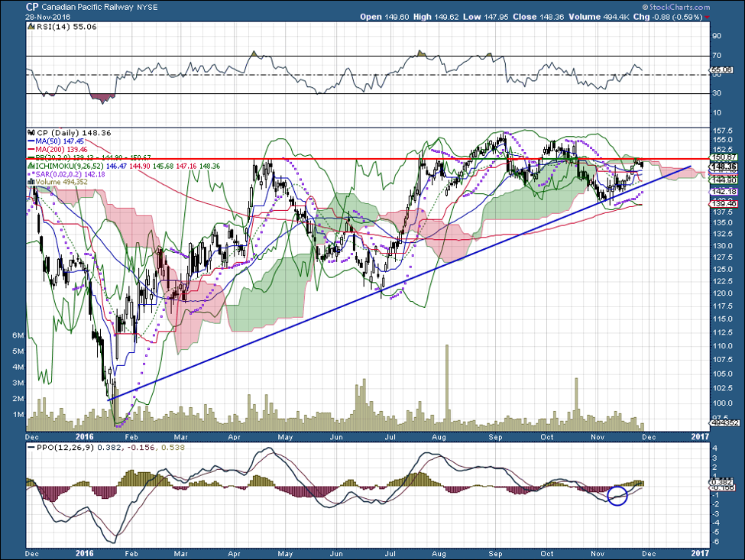The image size is (745, 560).
Task: Click the 139.46 red price axis tag
Action: (x=724, y=204)
